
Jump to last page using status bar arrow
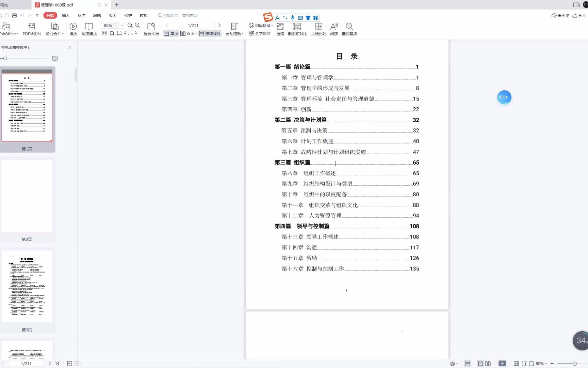pos(57,364)
